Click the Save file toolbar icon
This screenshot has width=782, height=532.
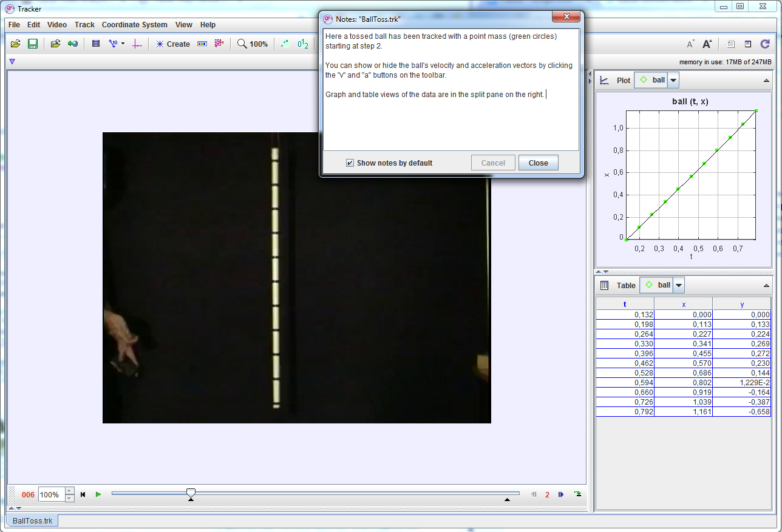[x=33, y=44]
